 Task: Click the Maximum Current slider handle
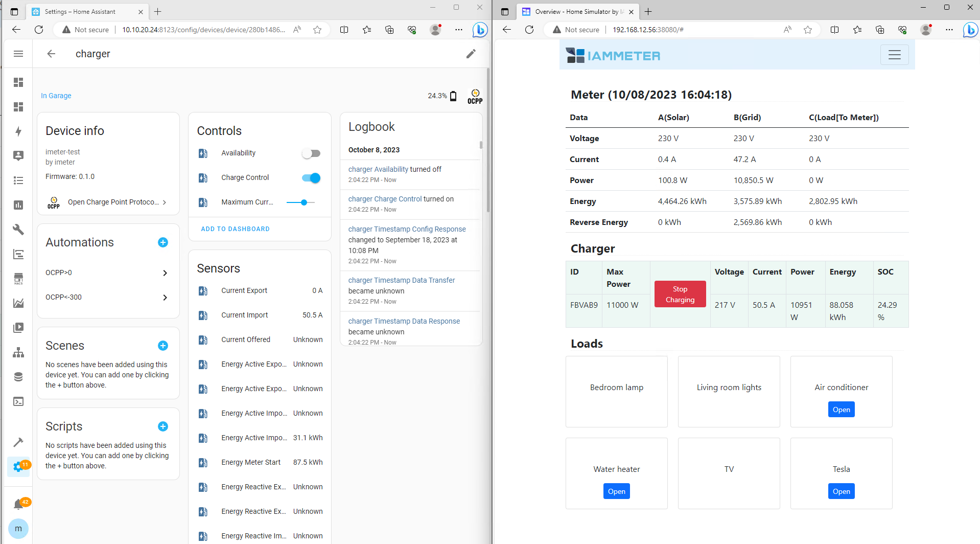click(304, 202)
